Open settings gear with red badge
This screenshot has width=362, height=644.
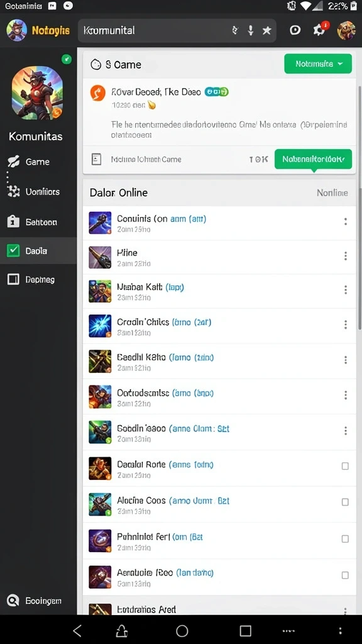320,29
